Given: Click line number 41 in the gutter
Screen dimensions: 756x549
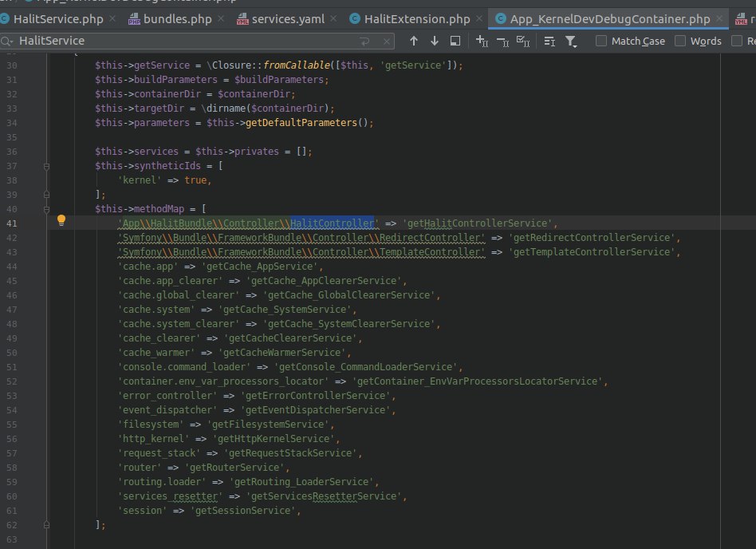Looking at the screenshot, I should pos(12,223).
